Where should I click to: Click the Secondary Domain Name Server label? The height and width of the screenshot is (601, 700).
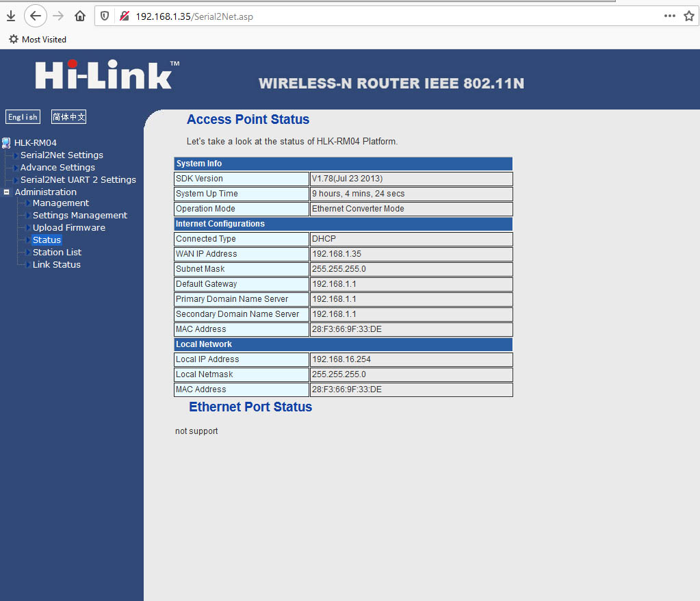(x=242, y=314)
